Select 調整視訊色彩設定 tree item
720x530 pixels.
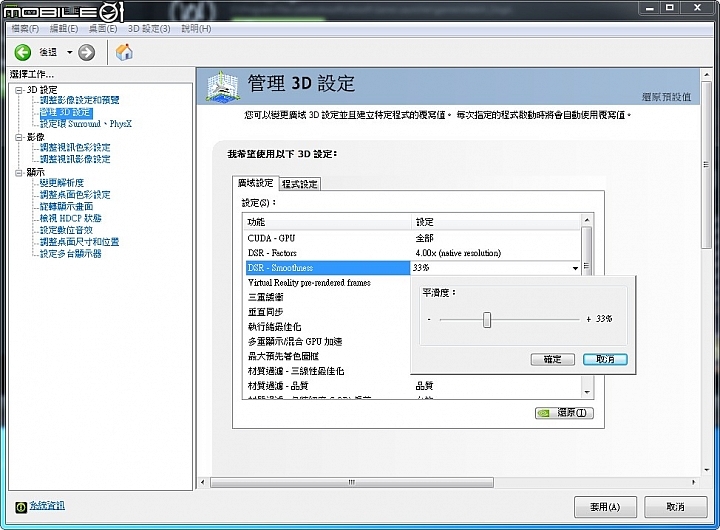75,147
